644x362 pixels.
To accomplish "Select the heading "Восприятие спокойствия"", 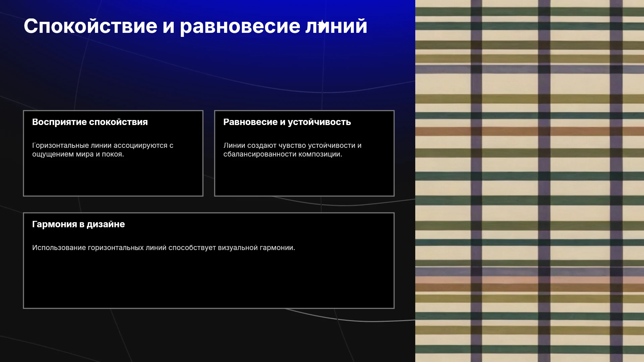I will pyautogui.click(x=90, y=122).
